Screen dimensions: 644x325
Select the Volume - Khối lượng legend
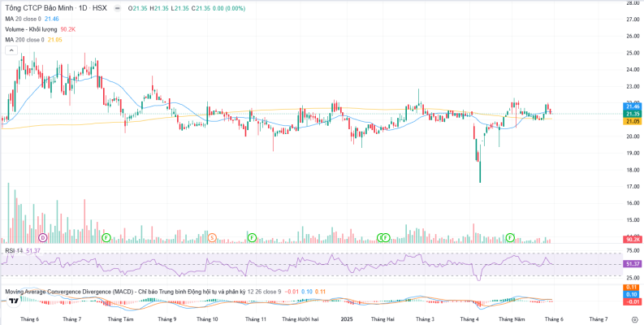(32, 29)
